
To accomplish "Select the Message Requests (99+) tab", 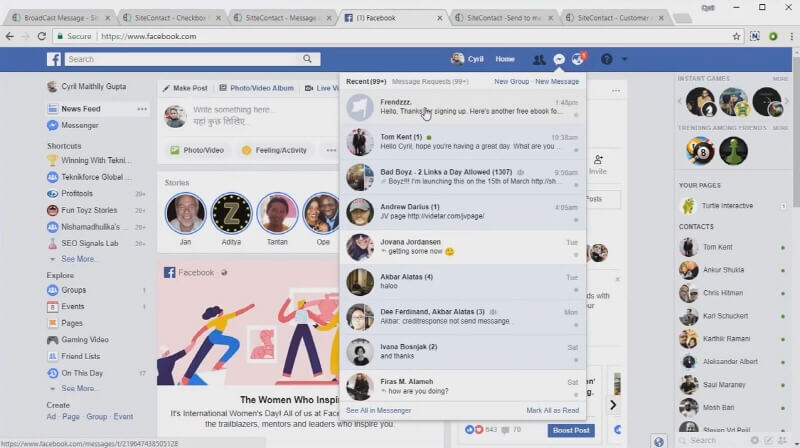I will point(430,82).
